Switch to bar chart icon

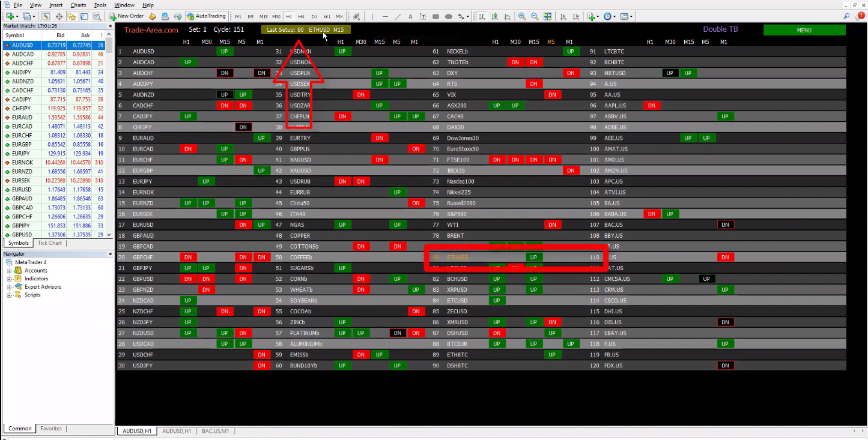[482, 16]
